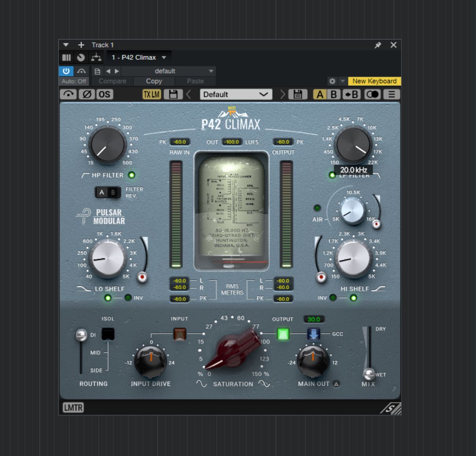Click the Routing DI/MID/SIDE slider handle
This screenshot has height=456, width=476.
[x=81, y=335]
